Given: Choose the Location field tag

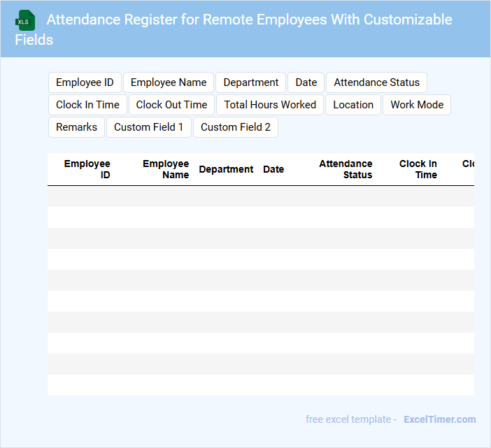Looking at the screenshot, I should [353, 105].
